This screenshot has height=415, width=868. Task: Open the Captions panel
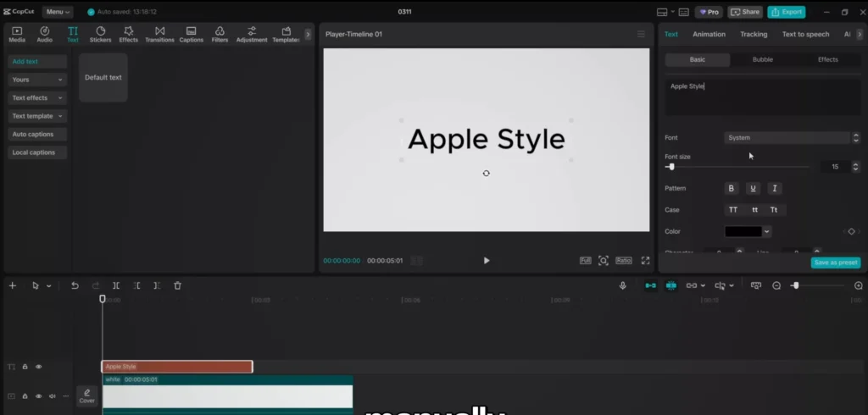(x=191, y=35)
